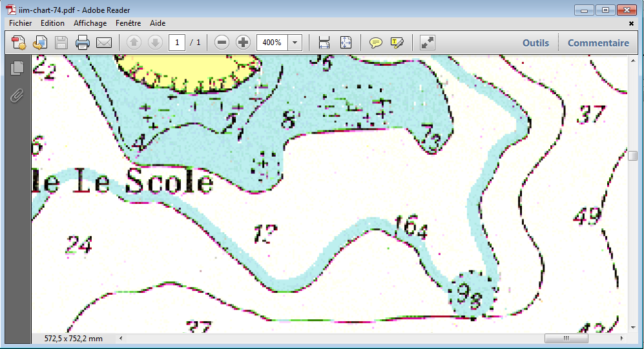Viewport: 644px width, 349px height.
Task: Click the page number input field
Action: click(177, 43)
